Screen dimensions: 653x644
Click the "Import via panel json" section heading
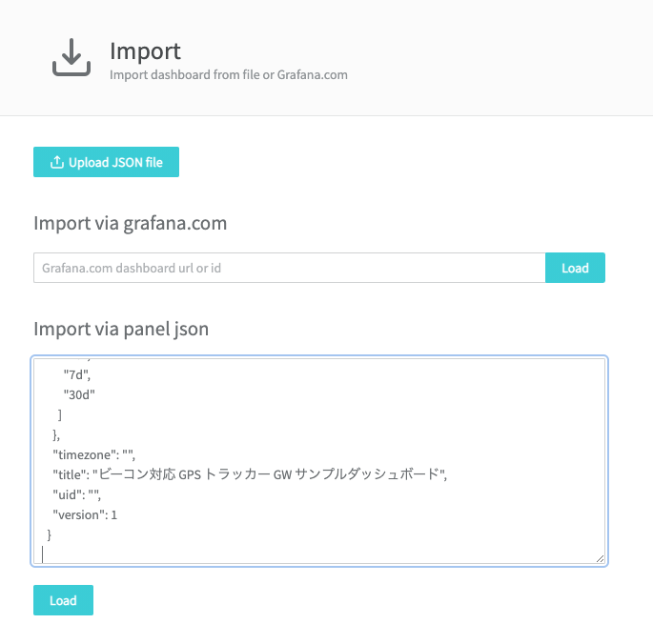[x=121, y=329]
